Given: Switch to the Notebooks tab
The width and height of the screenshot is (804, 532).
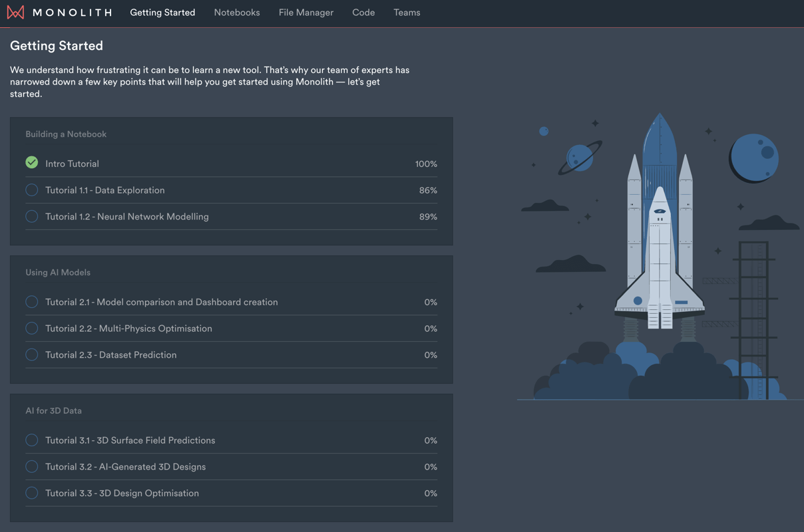Looking at the screenshot, I should (x=236, y=12).
